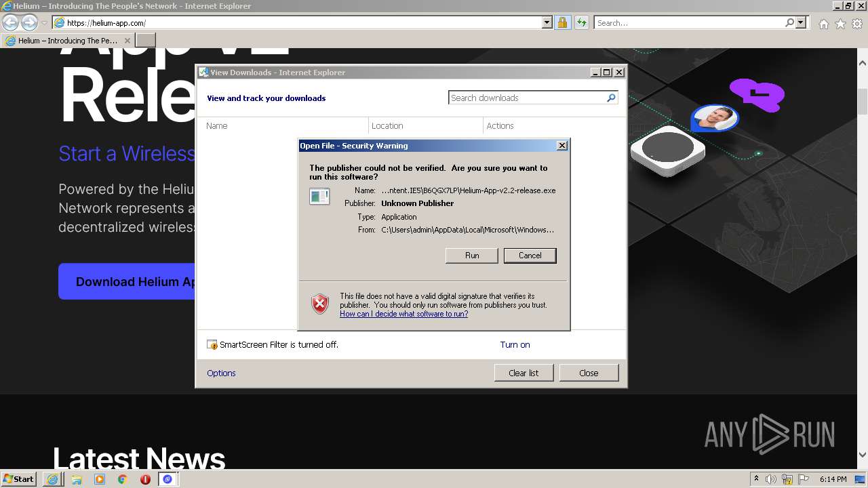Click the browser Search box
Image resolution: width=868 pixels, height=488 pixels.
click(x=689, y=22)
